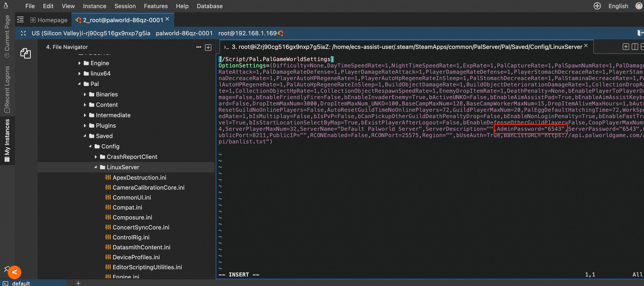The height and width of the screenshot is (286, 644).
Task: Click the ApexDestruction.ini file icon
Action: 108,177
